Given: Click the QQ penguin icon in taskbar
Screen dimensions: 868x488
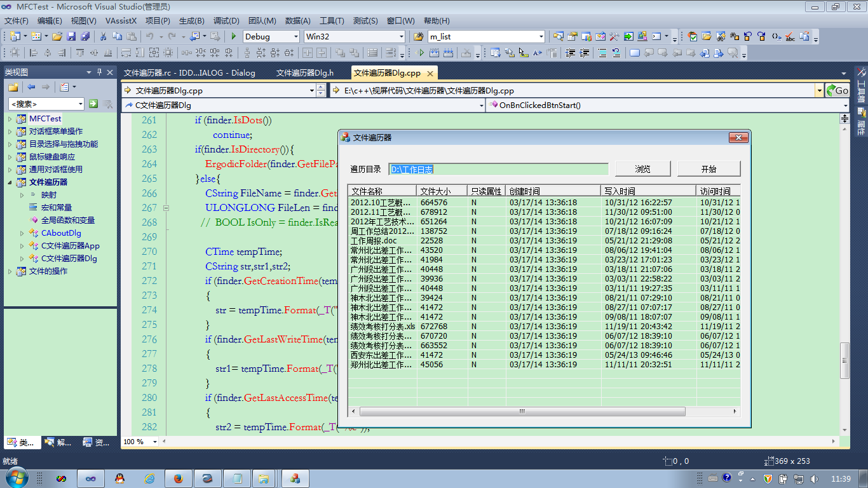Looking at the screenshot, I should (119, 478).
